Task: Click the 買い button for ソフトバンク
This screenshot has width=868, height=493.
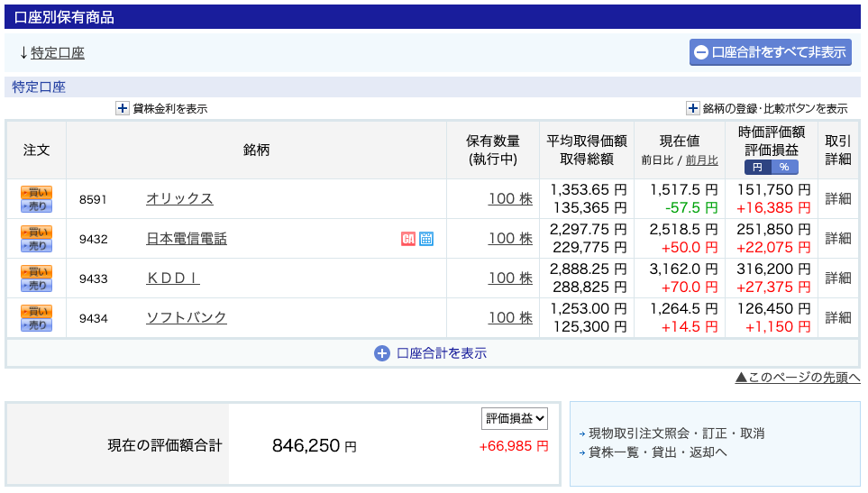Action: (x=37, y=312)
